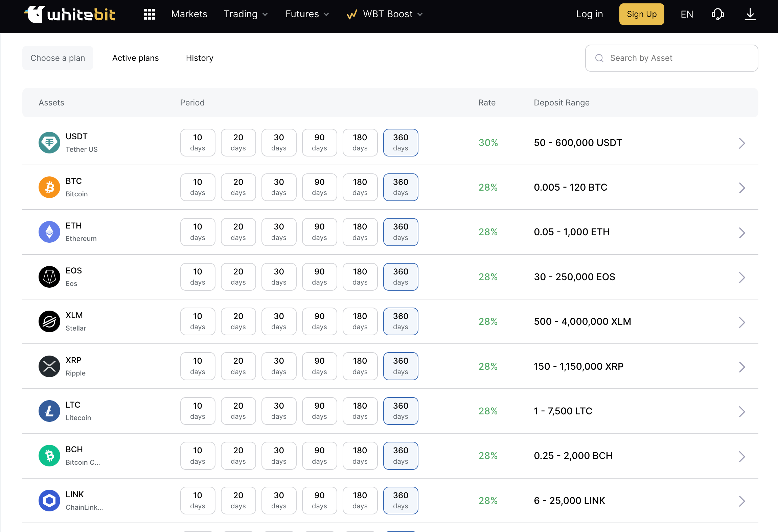Open the WBT Boost dropdown
This screenshot has height=532, width=778.
[385, 14]
